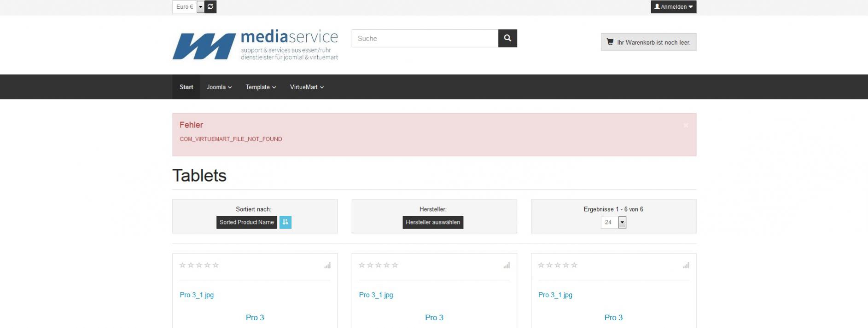
Task: Click the Sorted Product Name button
Action: point(247,222)
